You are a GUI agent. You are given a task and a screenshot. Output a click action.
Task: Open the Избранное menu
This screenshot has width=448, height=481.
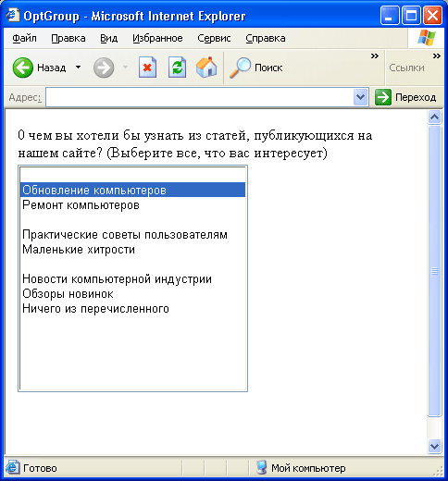(x=157, y=38)
